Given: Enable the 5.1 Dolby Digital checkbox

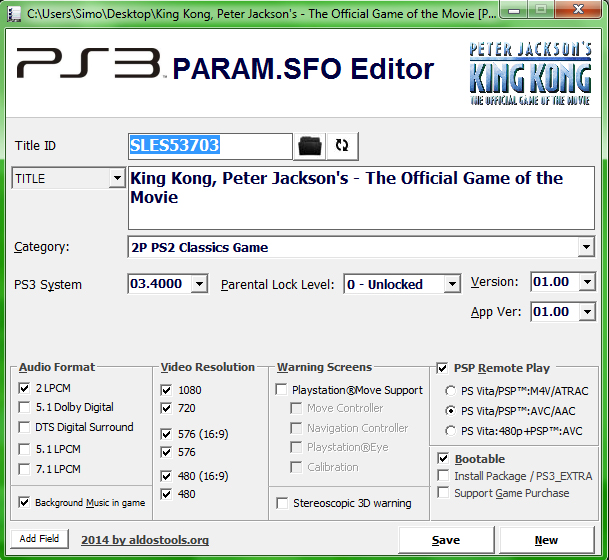Looking at the screenshot, I should [25, 407].
